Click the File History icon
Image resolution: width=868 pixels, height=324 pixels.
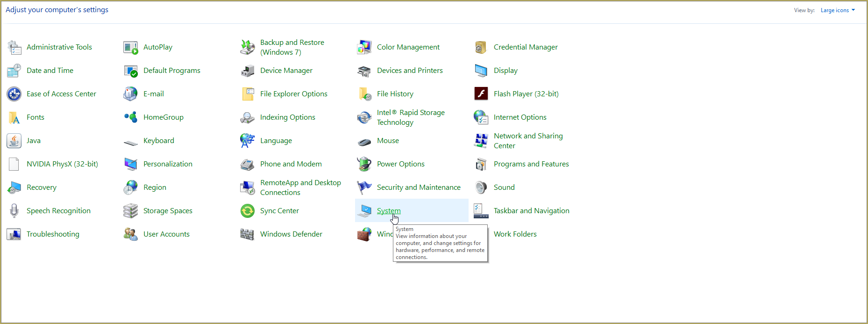click(364, 94)
